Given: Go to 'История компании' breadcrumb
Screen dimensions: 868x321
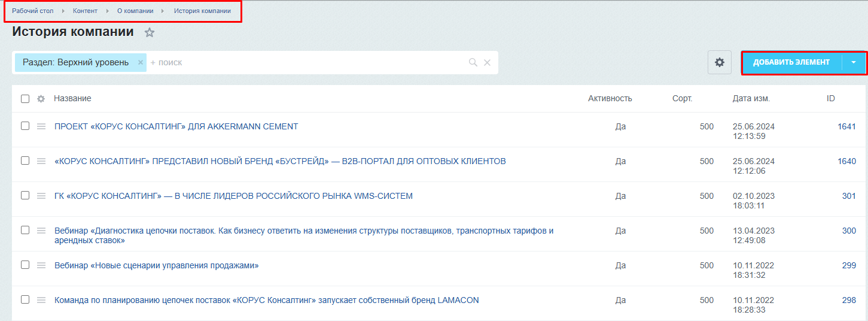Looking at the screenshot, I should tap(202, 11).
